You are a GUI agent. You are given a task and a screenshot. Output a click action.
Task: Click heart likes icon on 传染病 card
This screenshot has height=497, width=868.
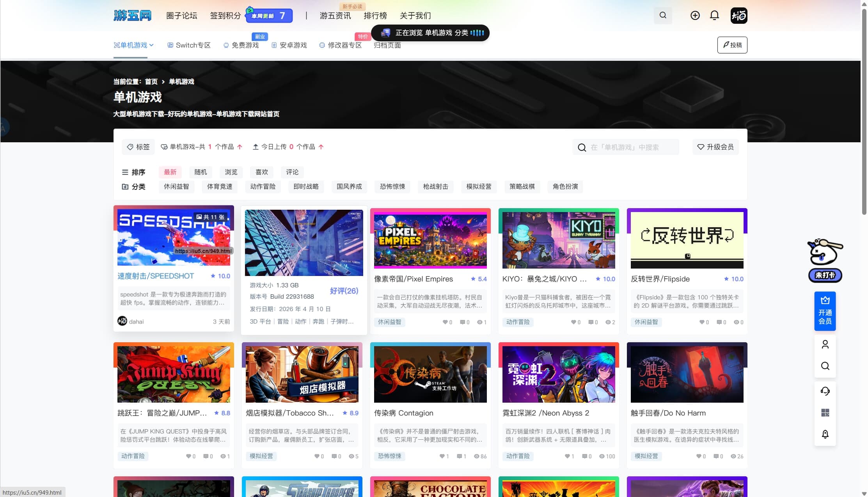tap(442, 456)
